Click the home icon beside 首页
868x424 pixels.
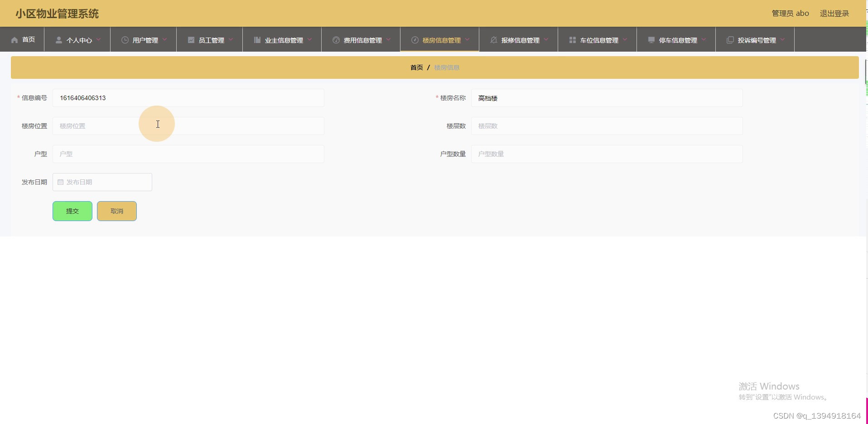pos(14,40)
